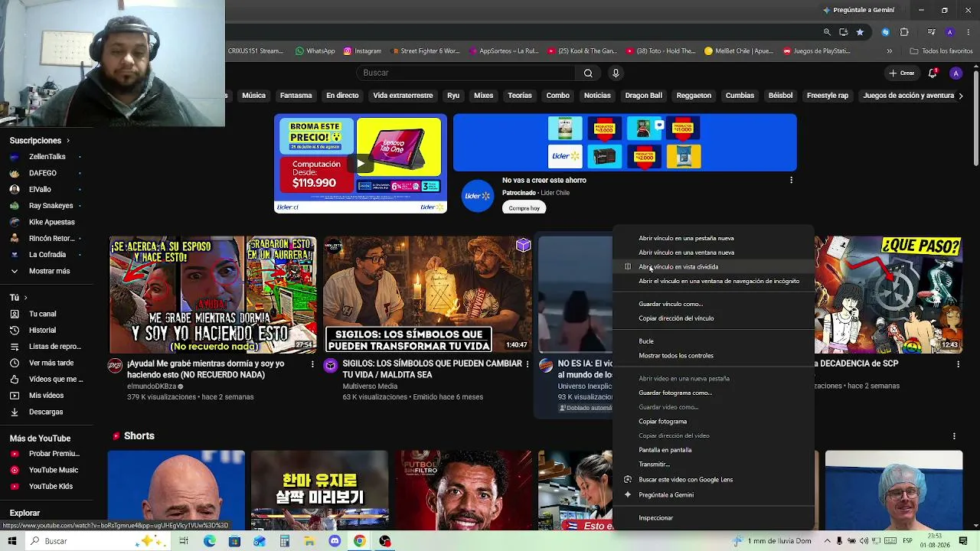Open the Instagram bookmark
Image resolution: width=980 pixels, height=551 pixels.
pyautogui.click(x=362, y=51)
